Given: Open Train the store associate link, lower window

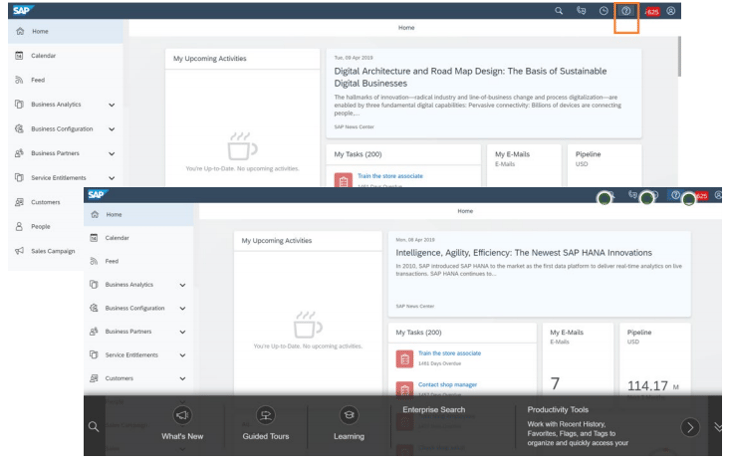Looking at the screenshot, I should coord(449,353).
